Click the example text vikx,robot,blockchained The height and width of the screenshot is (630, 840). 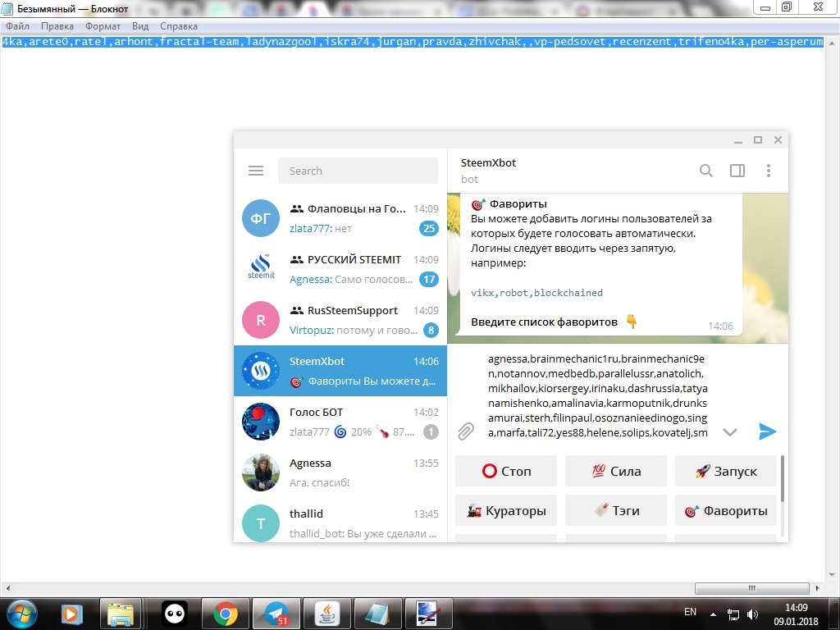point(536,293)
